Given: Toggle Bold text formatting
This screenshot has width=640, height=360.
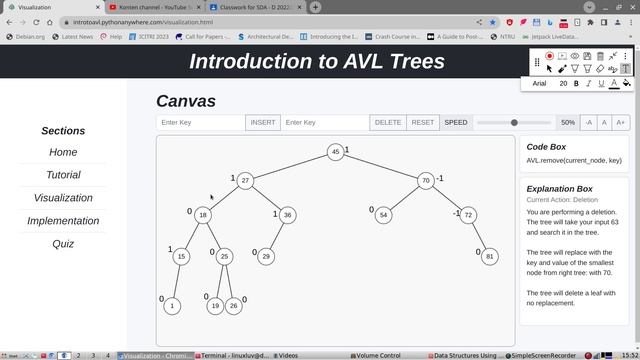Looking at the screenshot, I should [576, 83].
